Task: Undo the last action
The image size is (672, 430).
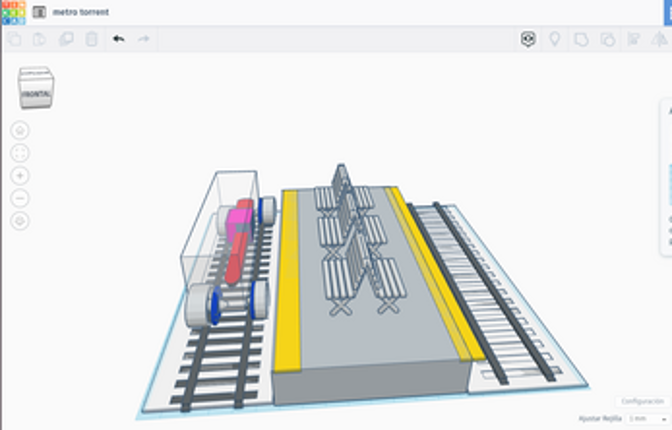Action: point(119,39)
